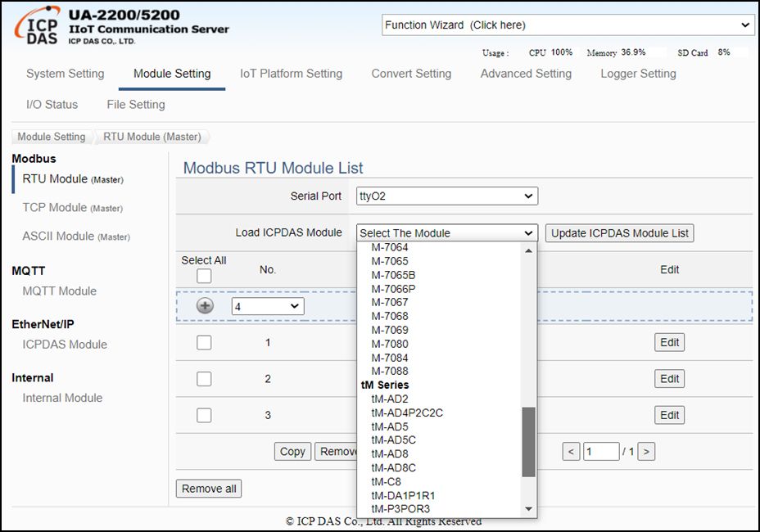Viewport: 760px width, 532px height.
Task: Click the dropdown list scroll-down arrow
Action: click(x=528, y=509)
